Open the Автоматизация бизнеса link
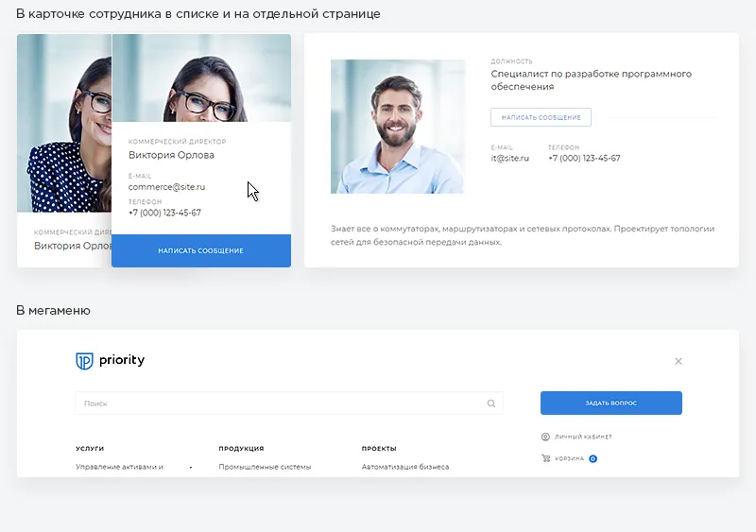The image size is (756, 532). coord(404,467)
